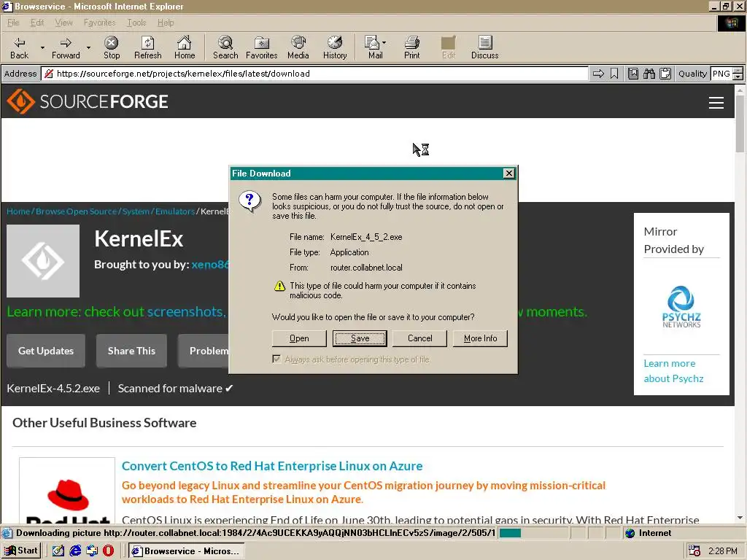Click the Share This button
The image size is (747, 560).
pyautogui.click(x=131, y=351)
